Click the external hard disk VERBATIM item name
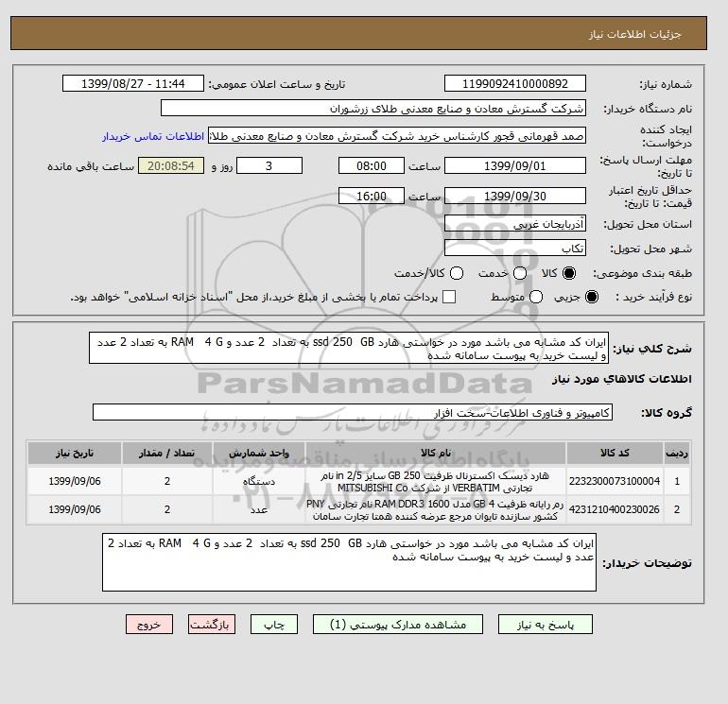This screenshot has height=704, width=728. (436, 482)
